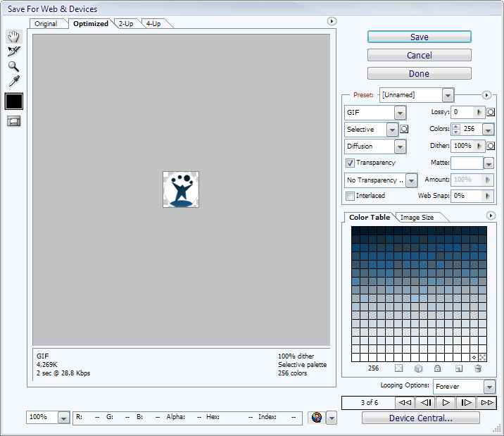Viewport: 504px width, 436px height.
Task: Select the Eyedropper tool
Action: pyautogui.click(x=13, y=82)
